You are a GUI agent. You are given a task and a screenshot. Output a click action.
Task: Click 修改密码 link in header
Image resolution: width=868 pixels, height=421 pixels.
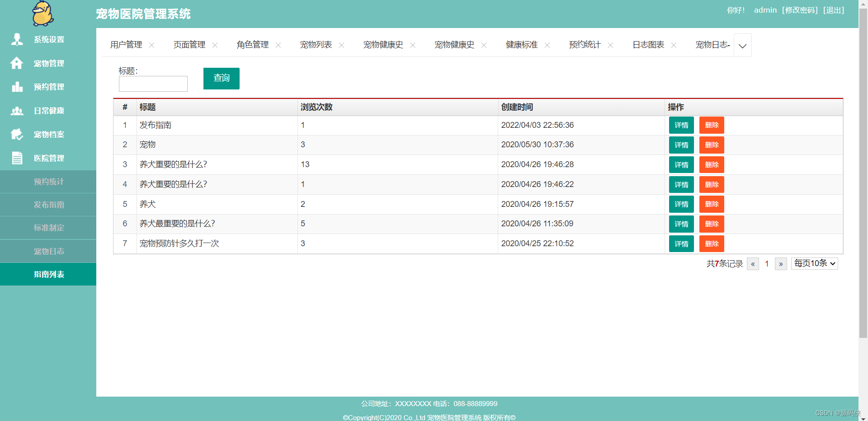pos(800,10)
